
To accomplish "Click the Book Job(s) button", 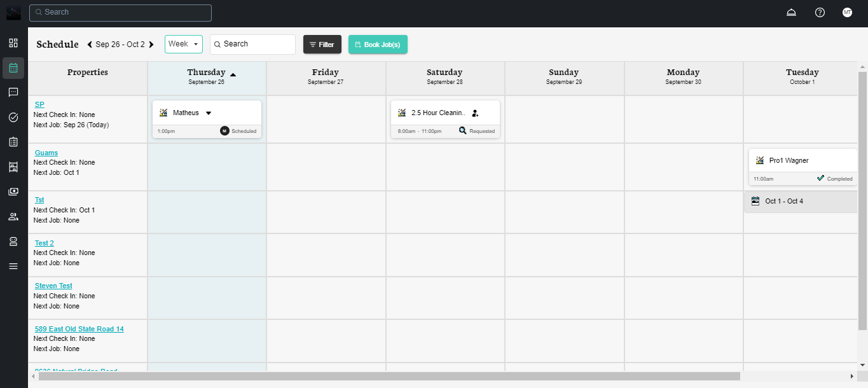I will 378,45.
